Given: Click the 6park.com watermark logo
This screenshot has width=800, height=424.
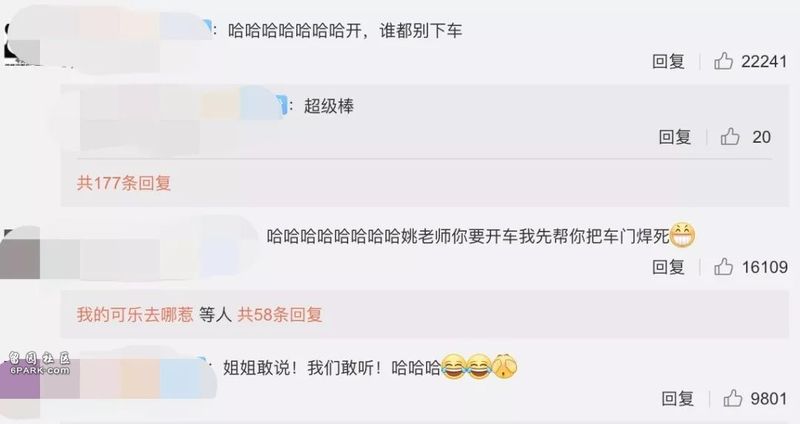Looking at the screenshot, I should coord(39,363).
